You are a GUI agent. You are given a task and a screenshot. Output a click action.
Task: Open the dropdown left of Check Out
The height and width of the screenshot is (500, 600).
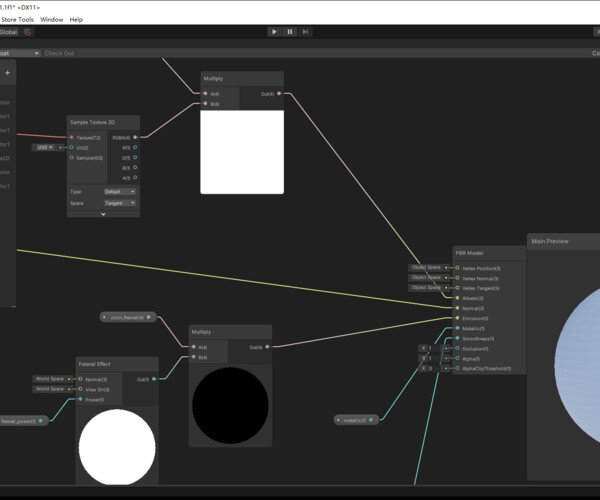[20, 53]
